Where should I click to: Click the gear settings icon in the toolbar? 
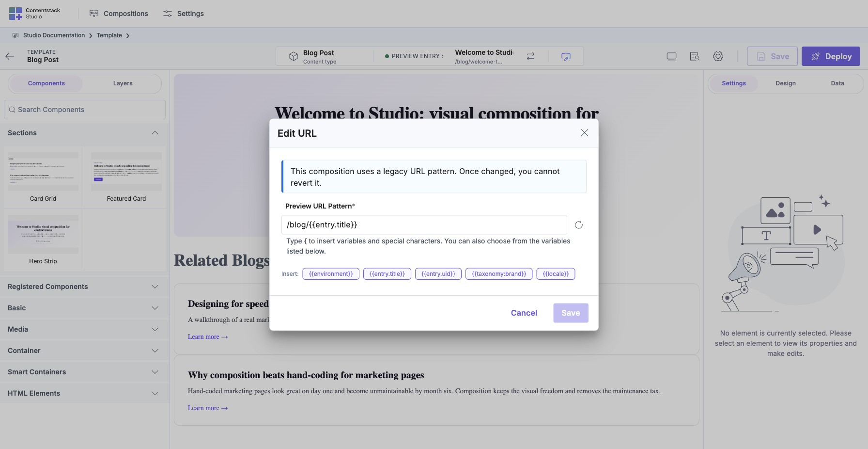tap(718, 56)
